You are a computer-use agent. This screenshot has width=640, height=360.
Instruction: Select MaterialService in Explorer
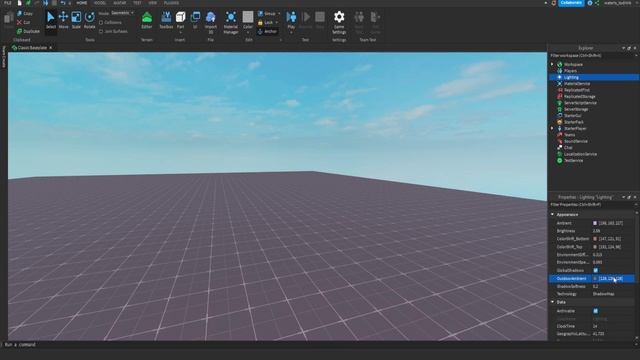pyautogui.click(x=577, y=84)
